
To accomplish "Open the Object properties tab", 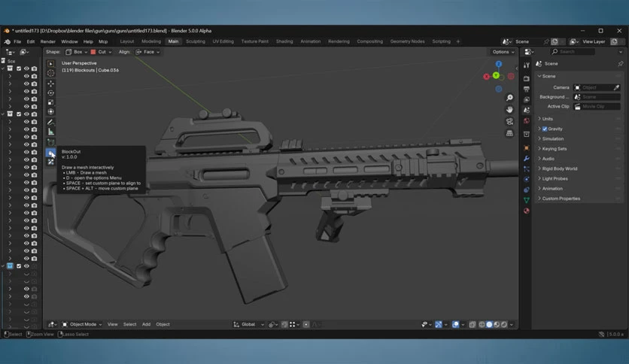I will (527, 148).
